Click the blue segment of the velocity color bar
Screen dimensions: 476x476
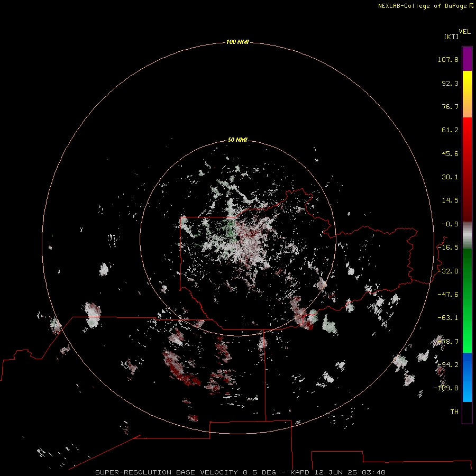point(467,377)
